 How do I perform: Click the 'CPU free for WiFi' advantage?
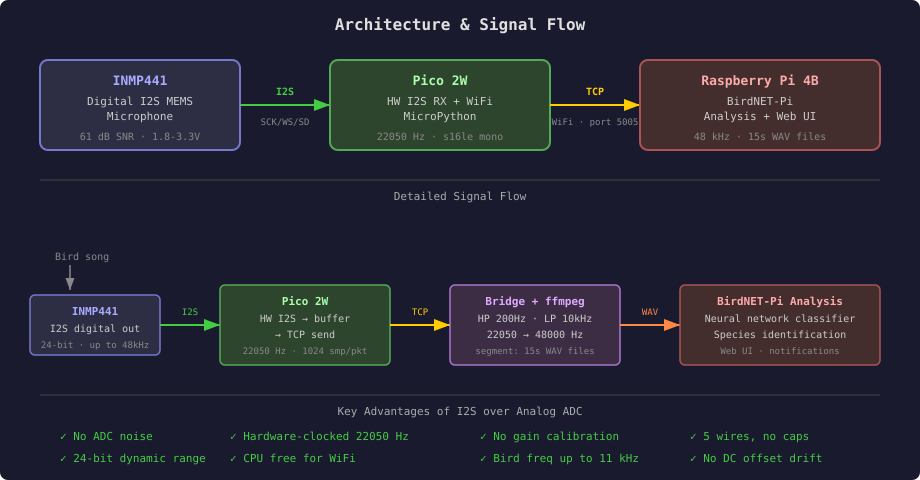point(292,458)
